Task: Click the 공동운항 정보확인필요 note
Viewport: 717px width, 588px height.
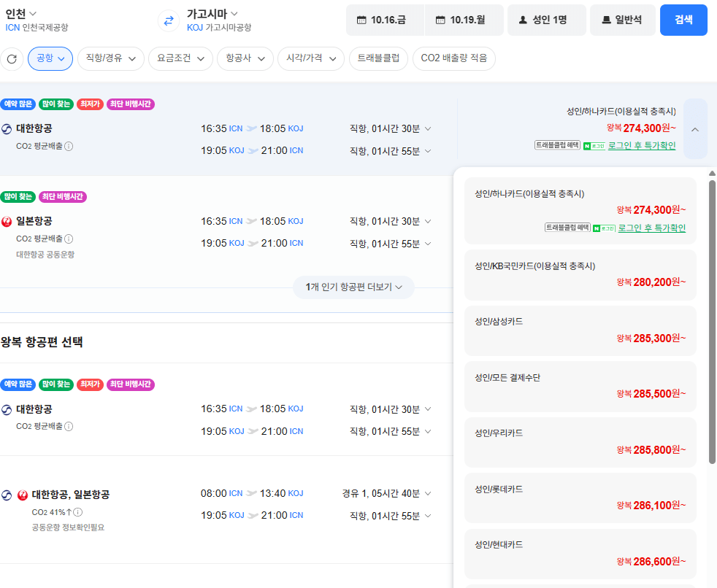Action: pyautogui.click(x=68, y=527)
